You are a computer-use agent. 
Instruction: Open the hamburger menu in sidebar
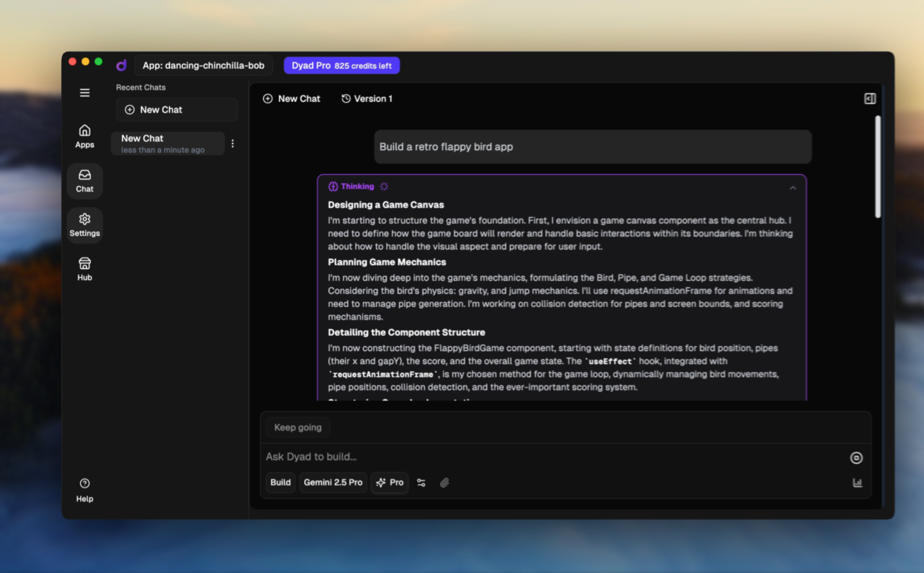[85, 93]
